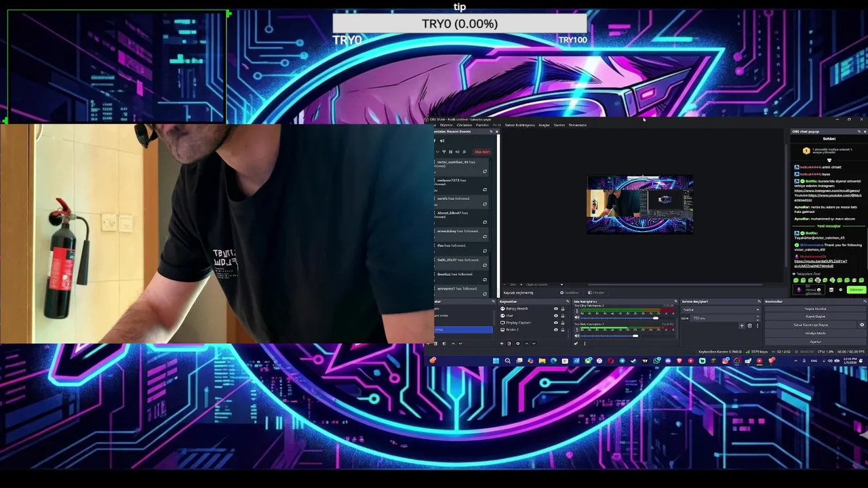This screenshot has width=868, height=488.
Task: Open chat settings gear in OBS chat popup
Action: pos(841,289)
